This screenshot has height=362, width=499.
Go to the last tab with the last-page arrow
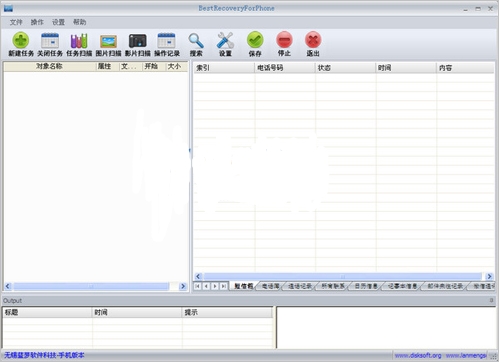224,286
